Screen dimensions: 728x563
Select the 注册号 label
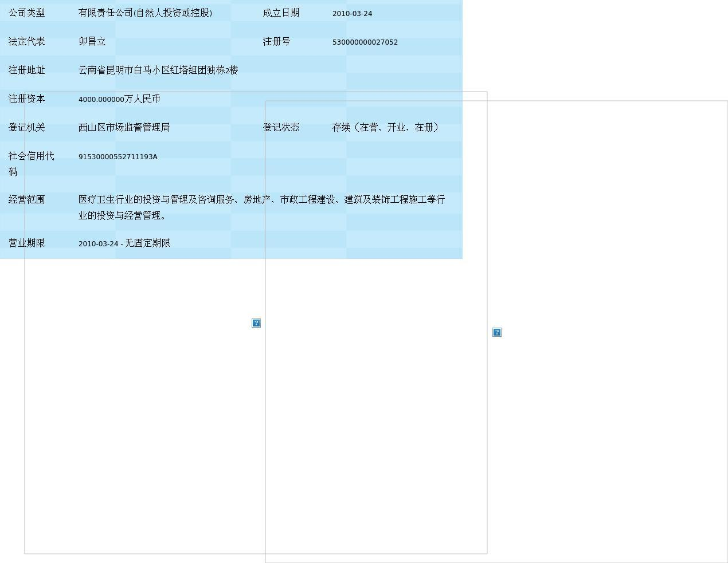coord(276,41)
